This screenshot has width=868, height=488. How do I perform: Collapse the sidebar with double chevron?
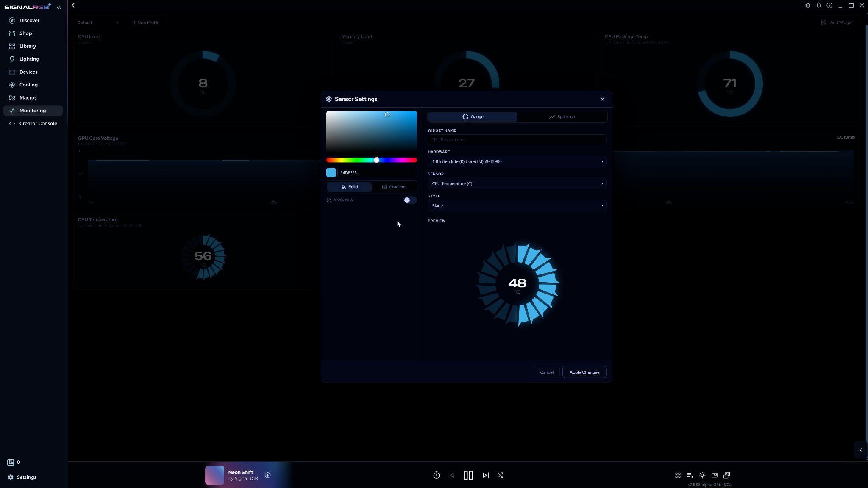(x=59, y=7)
